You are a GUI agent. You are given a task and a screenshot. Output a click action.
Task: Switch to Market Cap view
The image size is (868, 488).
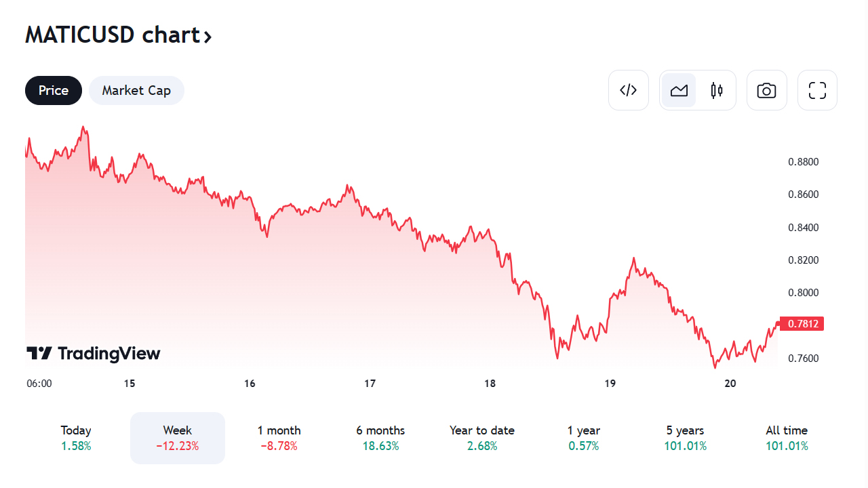(x=136, y=90)
